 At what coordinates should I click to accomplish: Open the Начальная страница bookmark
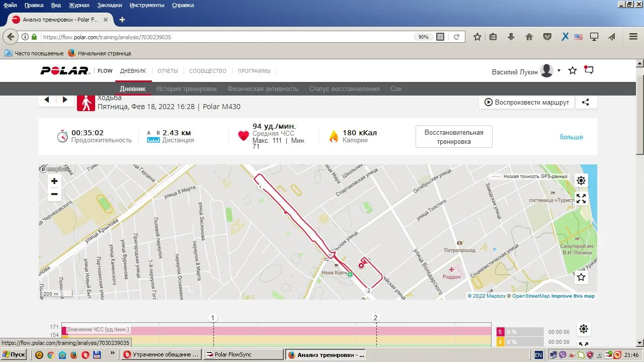tap(99, 53)
